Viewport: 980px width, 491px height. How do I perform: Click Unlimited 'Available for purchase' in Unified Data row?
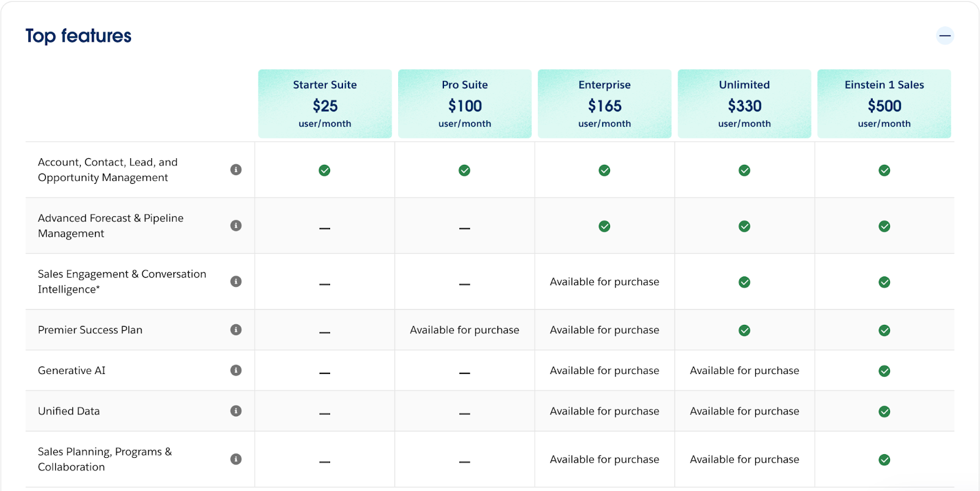(x=744, y=411)
